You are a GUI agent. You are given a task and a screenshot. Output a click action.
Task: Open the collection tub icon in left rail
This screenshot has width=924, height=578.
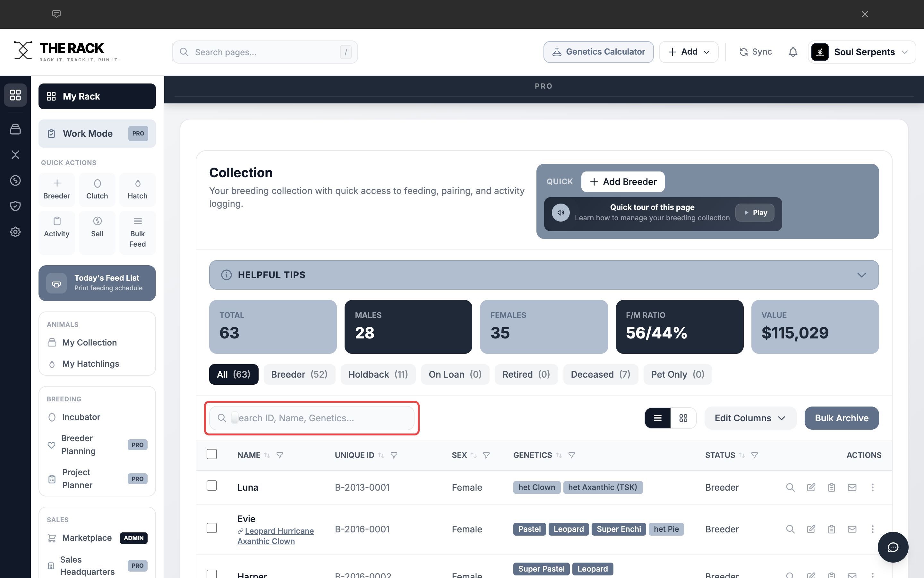(x=15, y=129)
